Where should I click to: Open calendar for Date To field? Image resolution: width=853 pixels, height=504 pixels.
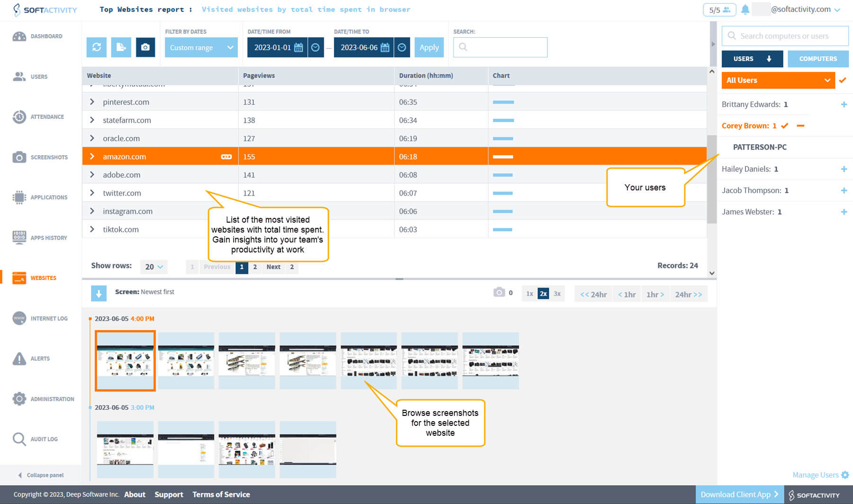click(x=385, y=47)
